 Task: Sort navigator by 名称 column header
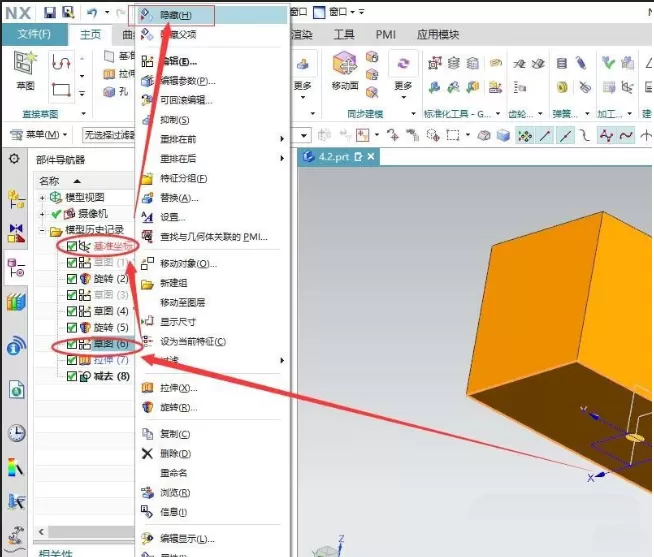tap(49, 181)
